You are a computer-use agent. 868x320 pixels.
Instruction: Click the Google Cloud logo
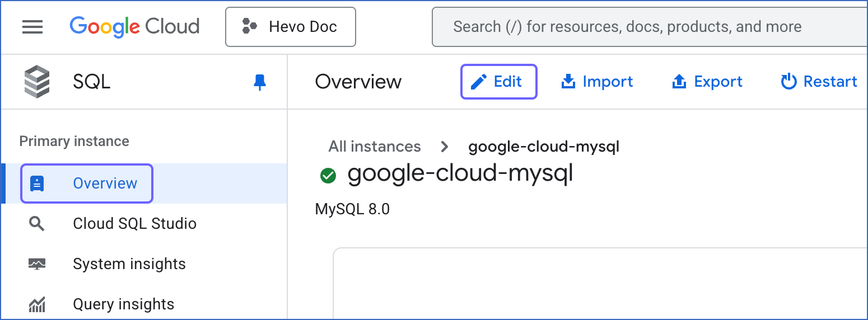coord(134,26)
